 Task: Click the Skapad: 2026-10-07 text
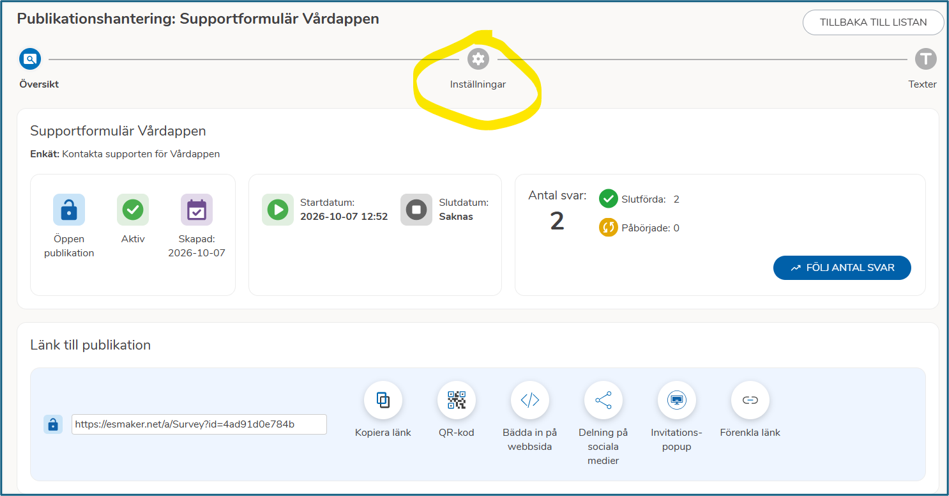click(197, 246)
